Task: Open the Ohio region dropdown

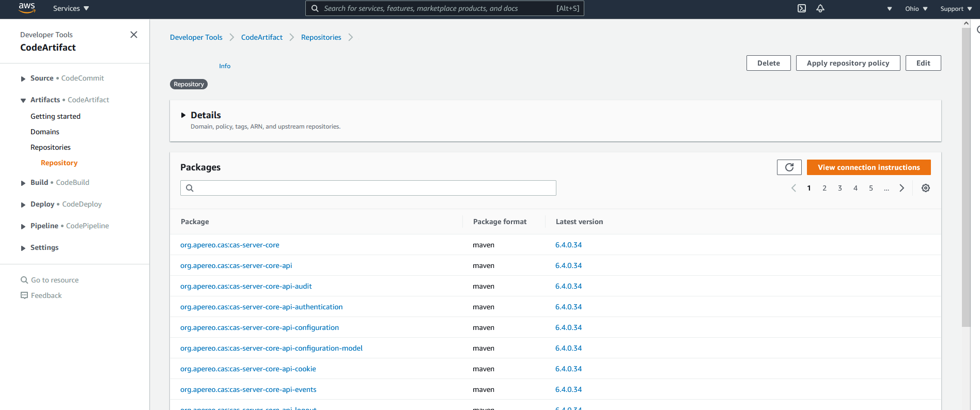Action: pyautogui.click(x=916, y=9)
